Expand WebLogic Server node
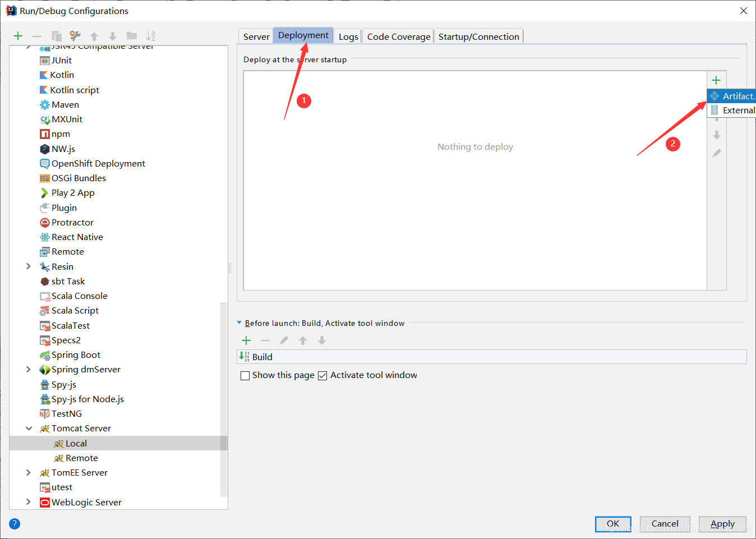This screenshot has width=756, height=539. coord(29,502)
